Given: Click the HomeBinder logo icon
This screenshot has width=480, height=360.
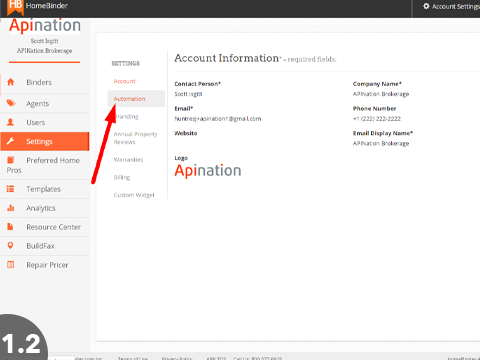Looking at the screenshot, I should (x=15, y=7).
